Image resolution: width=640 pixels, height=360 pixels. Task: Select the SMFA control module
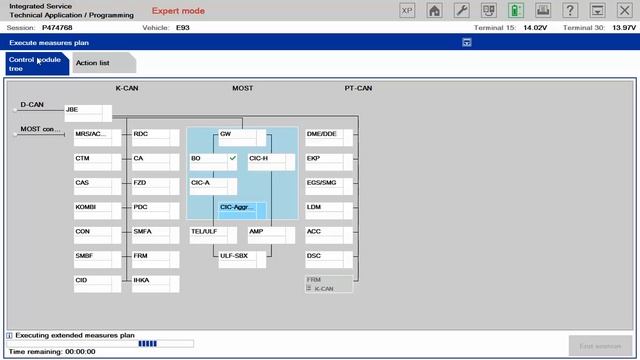tap(156, 236)
